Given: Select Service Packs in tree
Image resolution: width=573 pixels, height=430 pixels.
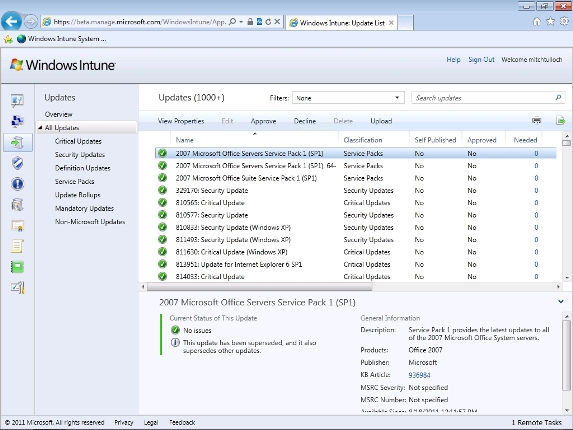Looking at the screenshot, I should click(x=75, y=182).
